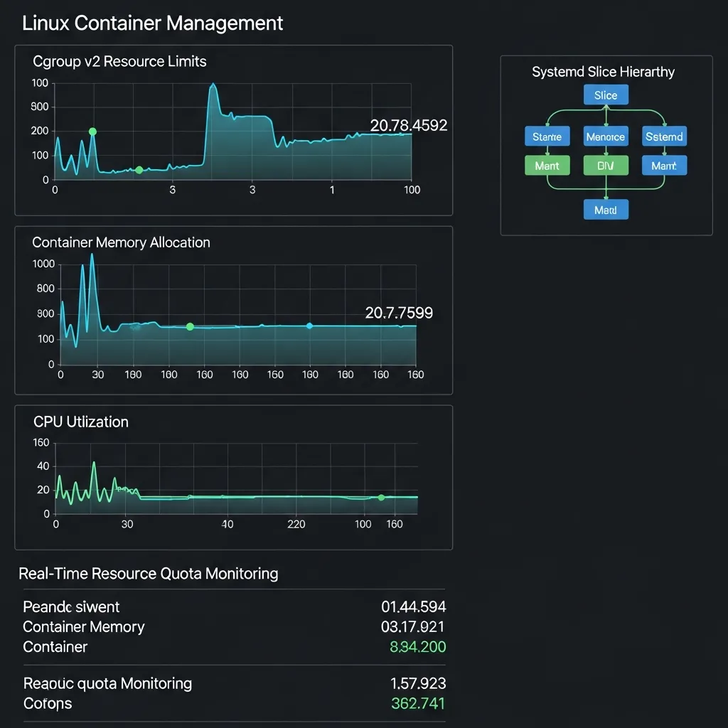Toggle the green point on Container Memory Allocation line

pos(189,326)
